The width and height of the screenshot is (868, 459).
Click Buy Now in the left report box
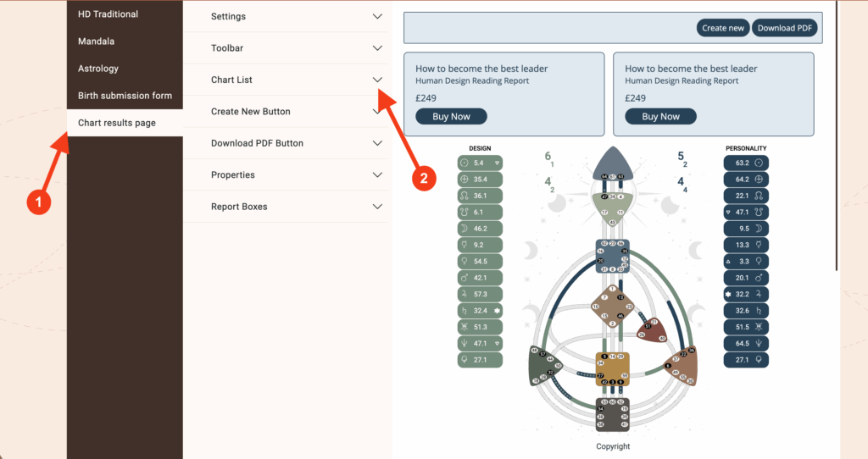[x=451, y=117]
